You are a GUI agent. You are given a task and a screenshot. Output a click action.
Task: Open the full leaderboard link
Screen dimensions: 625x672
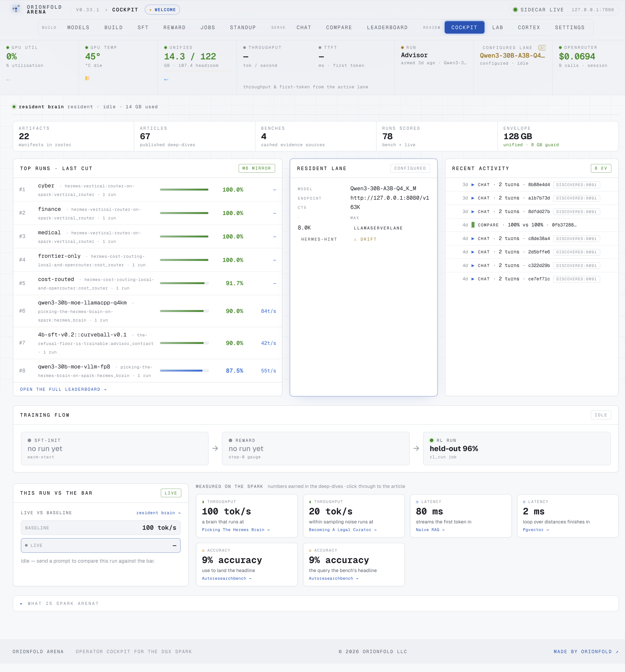(x=63, y=389)
